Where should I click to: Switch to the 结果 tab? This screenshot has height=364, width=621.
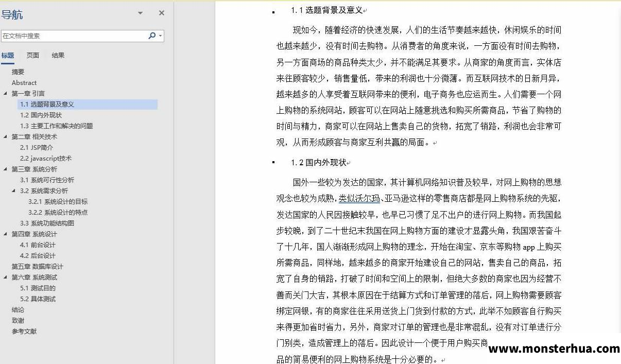[58, 56]
